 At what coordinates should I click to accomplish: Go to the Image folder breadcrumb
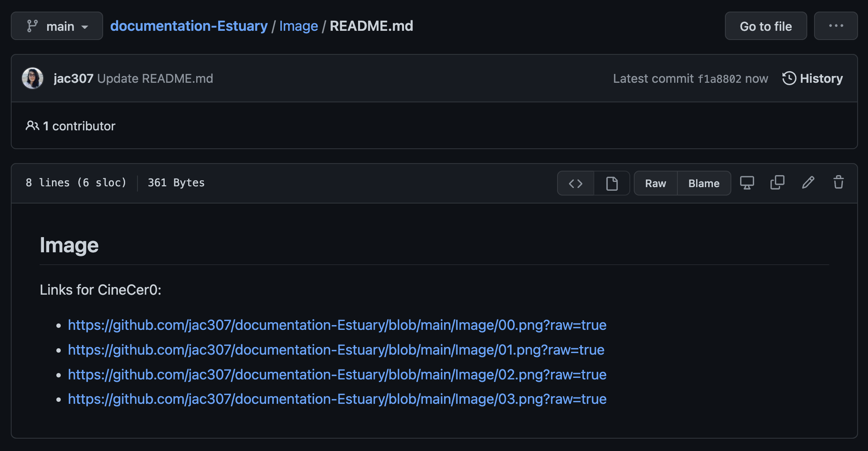[x=299, y=26]
